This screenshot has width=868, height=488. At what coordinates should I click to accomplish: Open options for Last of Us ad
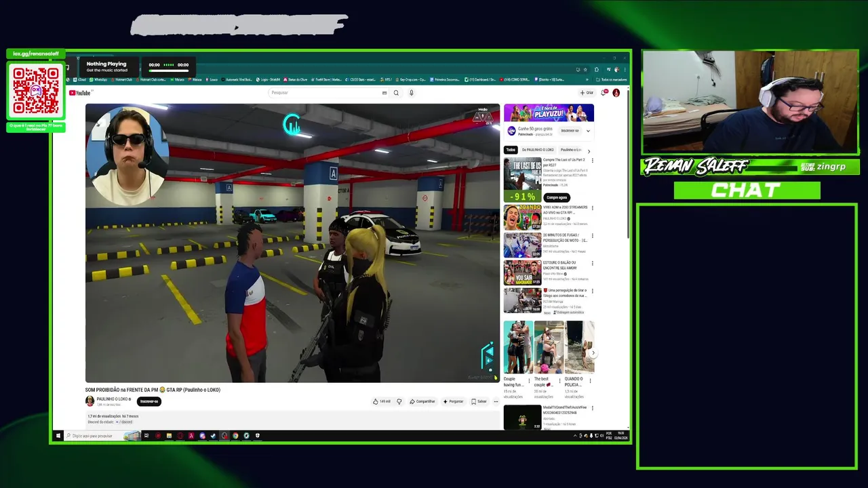tap(592, 161)
